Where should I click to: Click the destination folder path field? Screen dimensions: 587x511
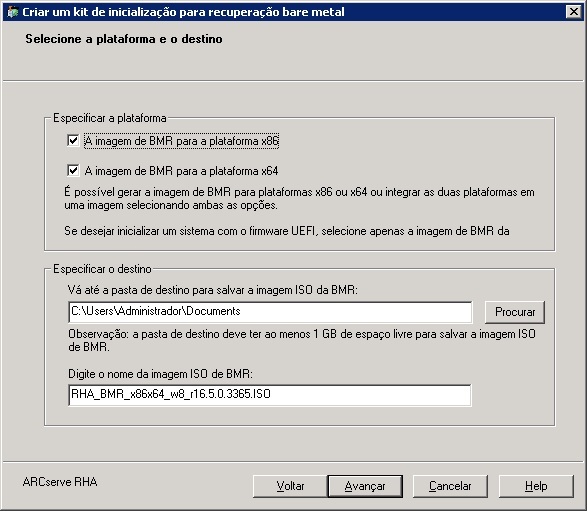[x=270, y=312]
